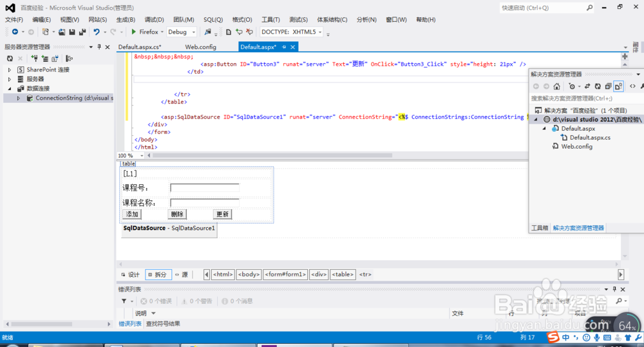Viewport: 644px width, 347px height.
Task: Click the Solution Explorer search box
Action: coord(587,98)
